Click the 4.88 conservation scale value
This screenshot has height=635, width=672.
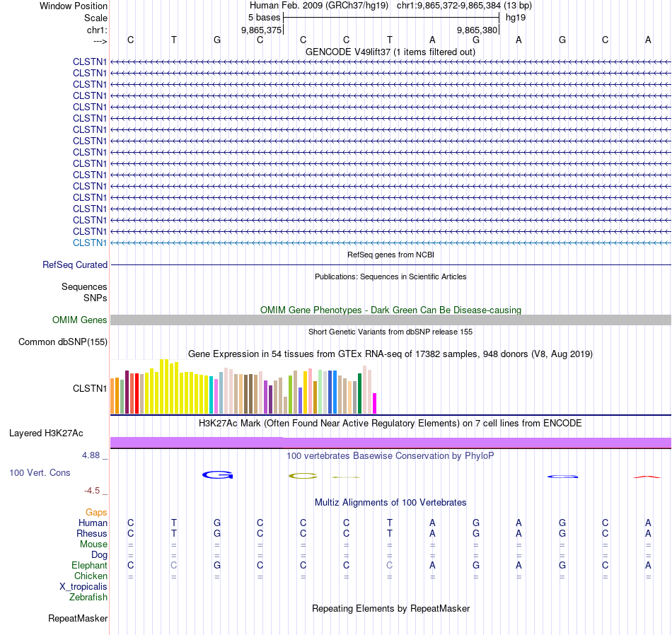click(91, 455)
